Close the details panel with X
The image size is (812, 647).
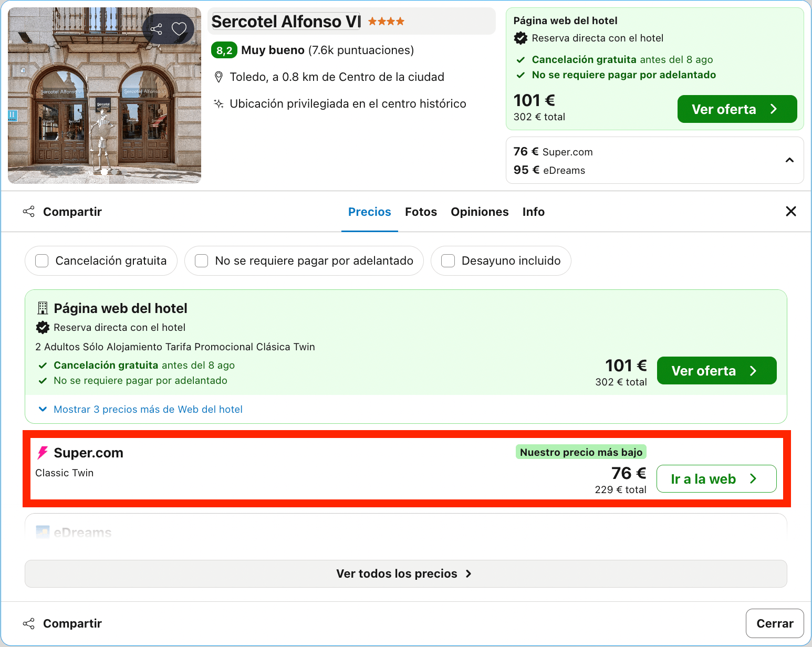790,211
